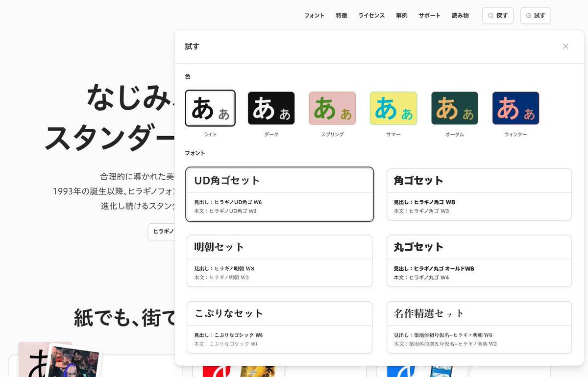Click the 見出し：ヒラギノ明朝 W8 text
This screenshot has height=377, width=588.
pyautogui.click(x=224, y=268)
